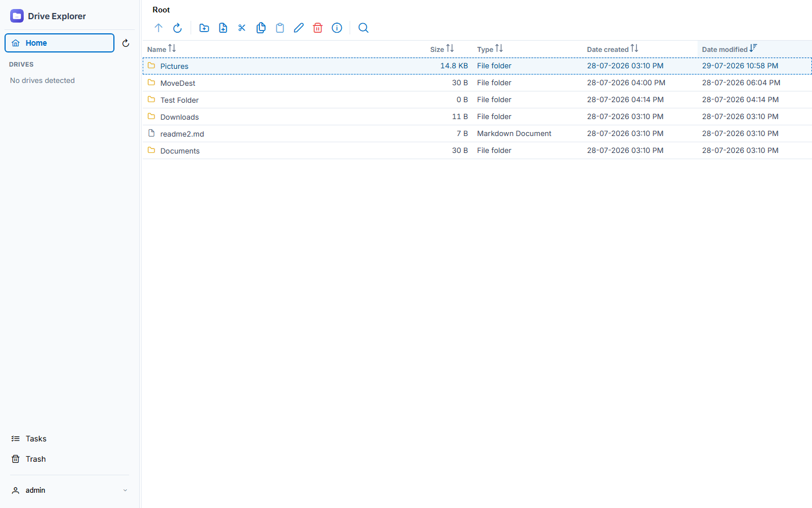Screen dimensions: 812x508
Task: Click the Documents row File folder type
Action: [494, 150]
